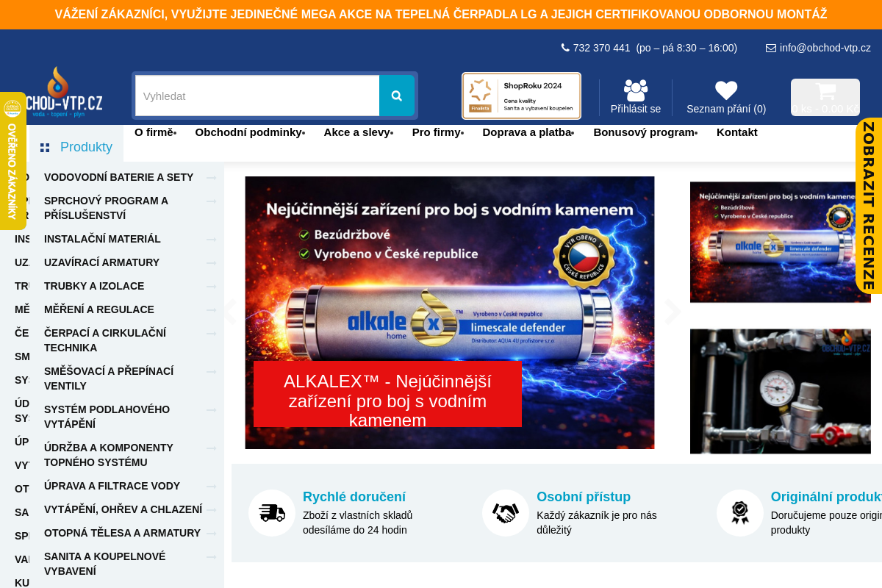Viewport: 882px width, 588px height.
Task: Open the Obchodní podmínky menu
Action: click(249, 132)
